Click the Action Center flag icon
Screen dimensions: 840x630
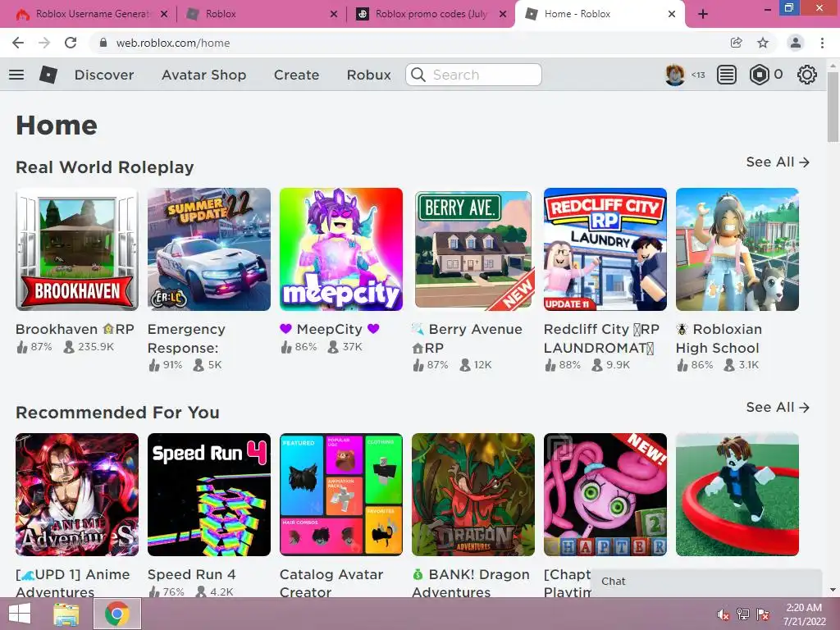point(763,614)
